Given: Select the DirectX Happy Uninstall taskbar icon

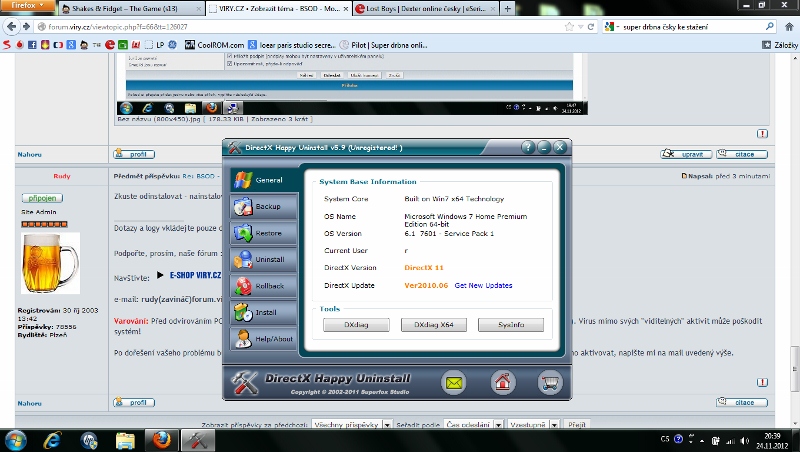Looking at the screenshot, I should 197,440.
